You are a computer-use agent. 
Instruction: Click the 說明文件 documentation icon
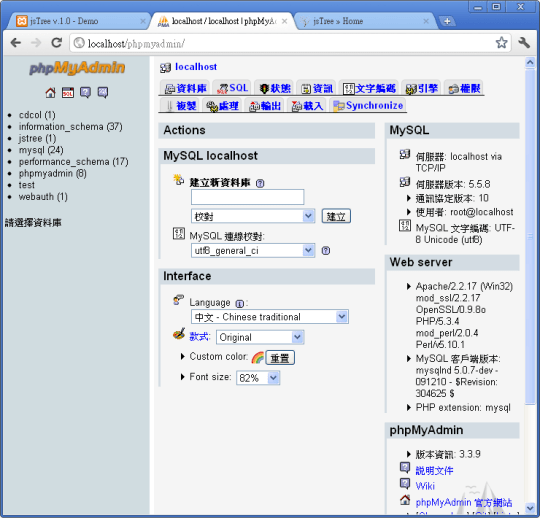pos(405,467)
